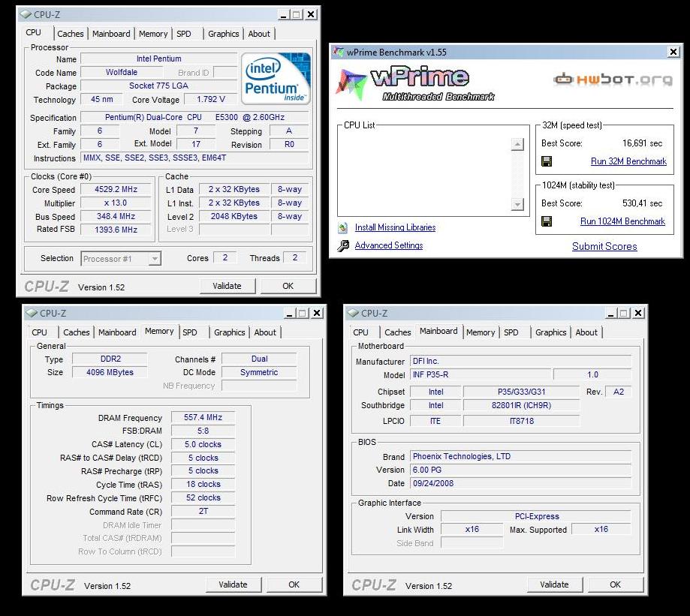Click the motherboard Model value INF P35-R
Viewport: 690px width, 616px height.
[481, 374]
